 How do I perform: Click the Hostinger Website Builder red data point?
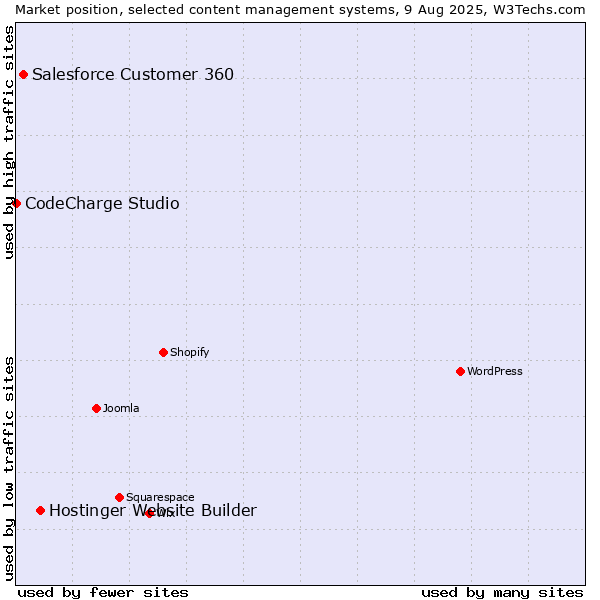41,510
